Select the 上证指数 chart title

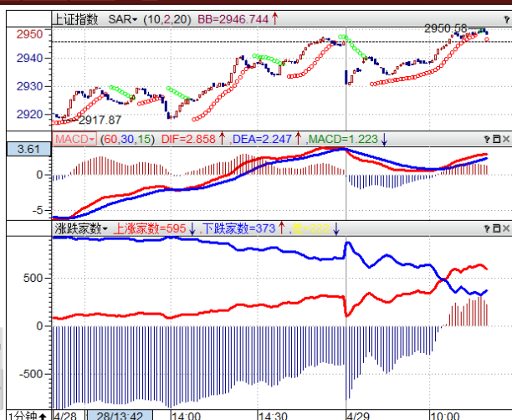click(77, 18)
